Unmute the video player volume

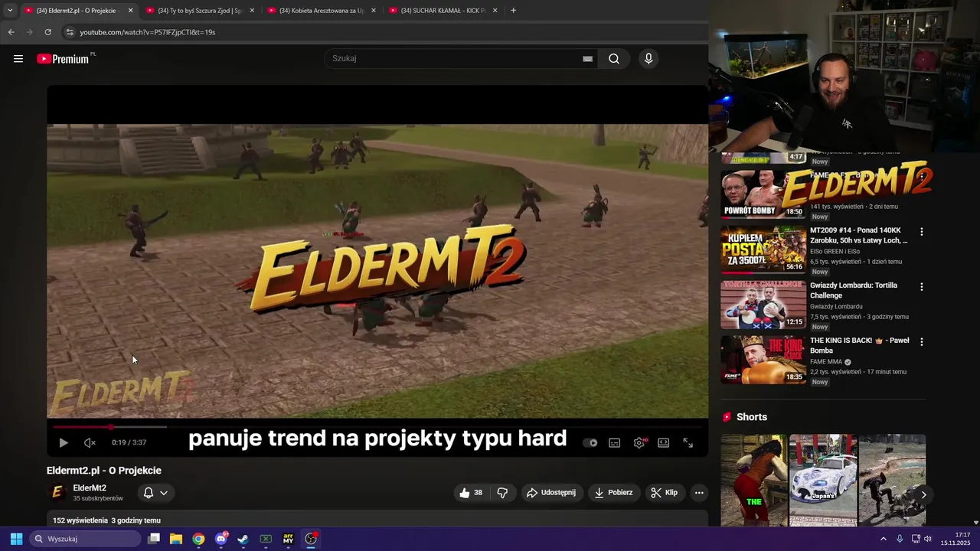pyautogui.click(x=90, y=442)
